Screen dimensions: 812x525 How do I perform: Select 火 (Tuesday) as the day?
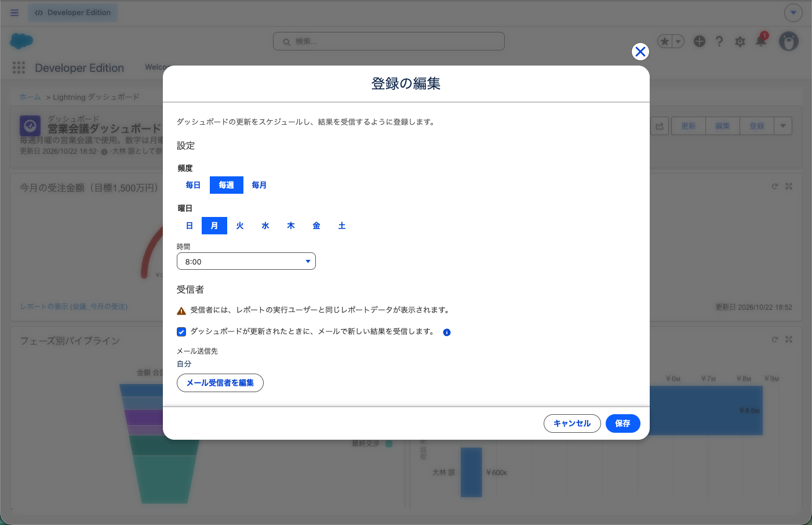pyautogui.click(x=240, y=226)
